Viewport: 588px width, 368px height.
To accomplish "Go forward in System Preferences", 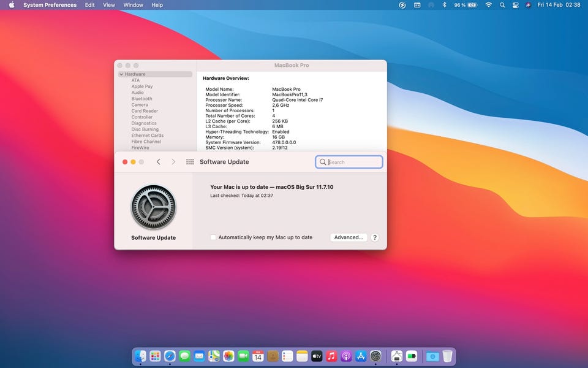I will [x=173, y=162].
